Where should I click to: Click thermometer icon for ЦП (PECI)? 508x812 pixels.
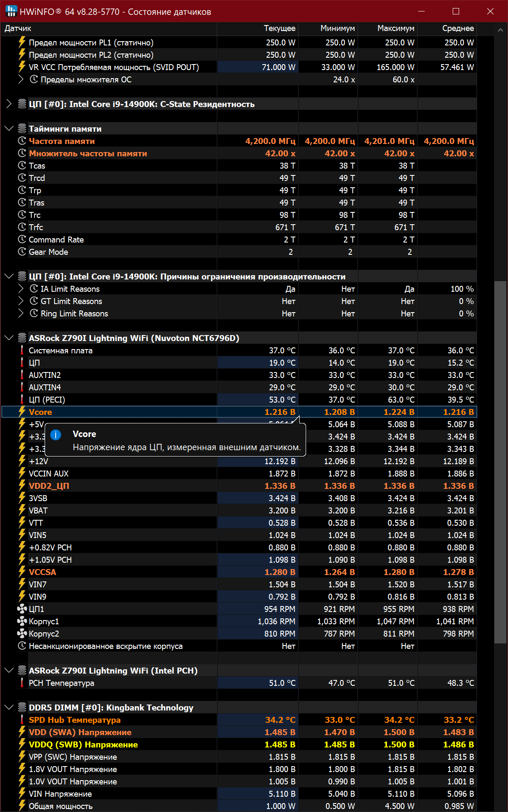[x=22, y=400]
